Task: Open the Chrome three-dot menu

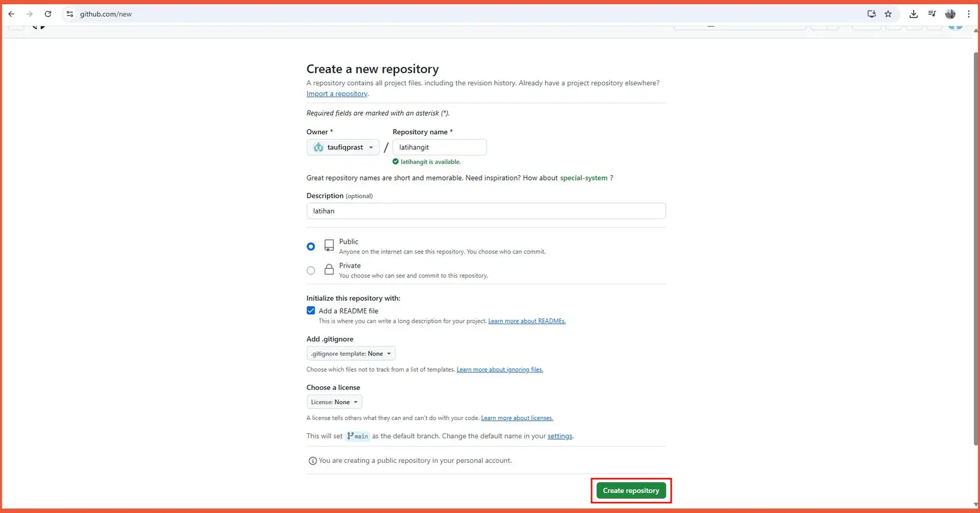Action: tap(968, 13)
